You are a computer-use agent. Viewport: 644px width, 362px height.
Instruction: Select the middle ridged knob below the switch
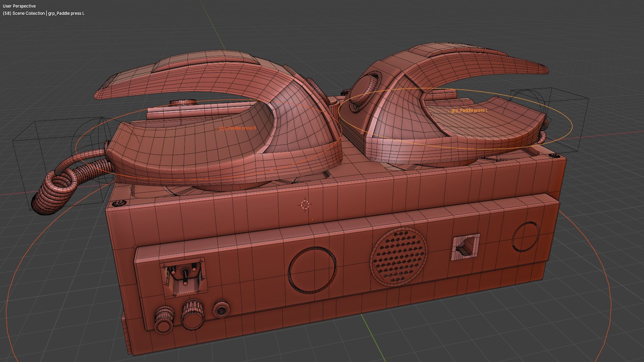(x=193, y=314)
